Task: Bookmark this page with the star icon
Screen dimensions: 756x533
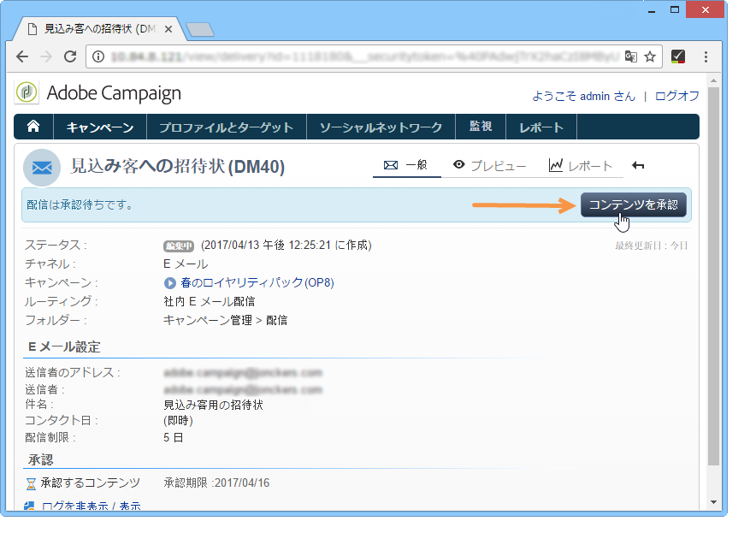Action: point(650,57)
